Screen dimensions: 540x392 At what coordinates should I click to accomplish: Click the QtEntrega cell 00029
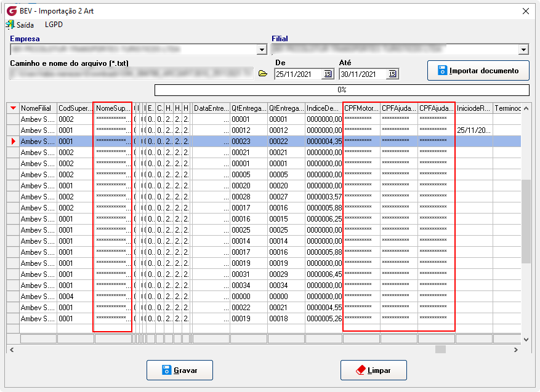pyautogui.click(x=286, y=274)
